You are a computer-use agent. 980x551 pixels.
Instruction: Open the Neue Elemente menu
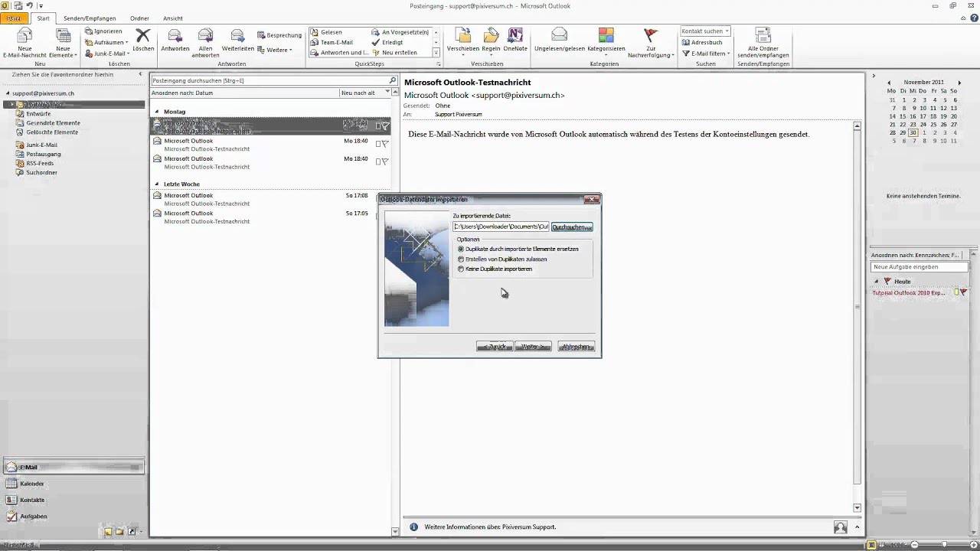[63, 43]
